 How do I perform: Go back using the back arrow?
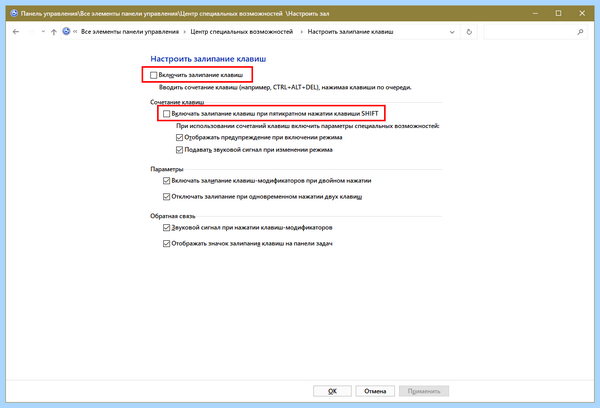16,32
